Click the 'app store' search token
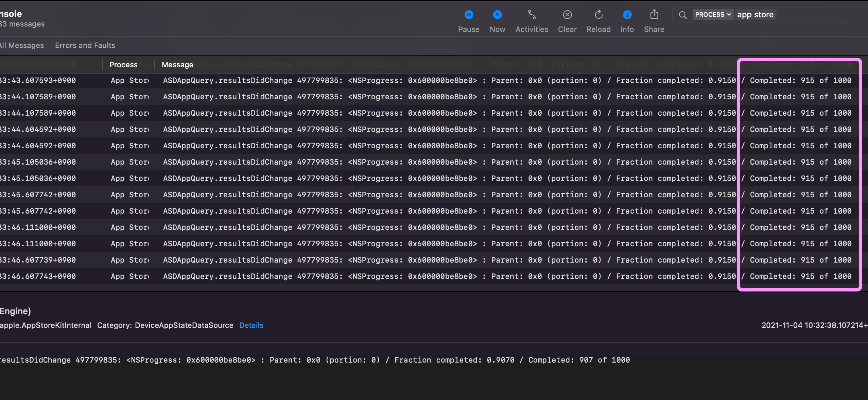This screenshot has height=400, width=868. pos(755,15)
